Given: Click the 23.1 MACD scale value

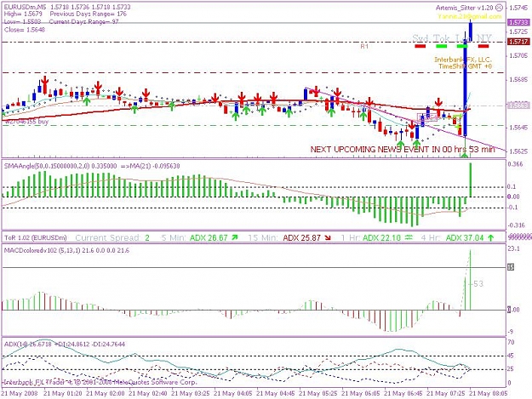Looking at the screenshot, I should point(514,249).
